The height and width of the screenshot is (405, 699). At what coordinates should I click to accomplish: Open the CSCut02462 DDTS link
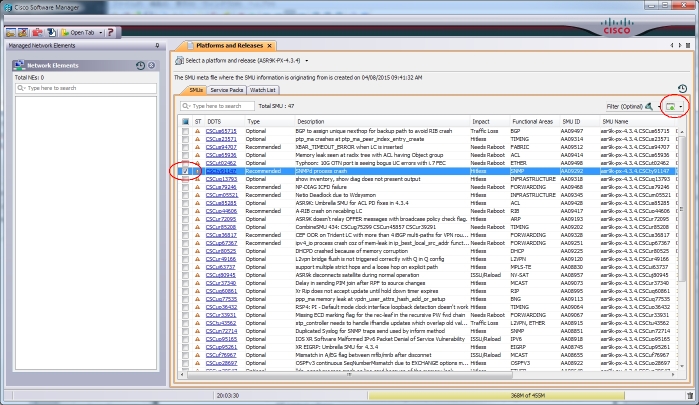pos(221,163)
